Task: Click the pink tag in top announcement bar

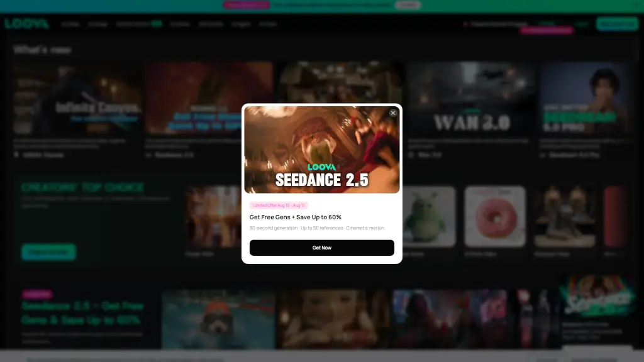Action: (x=247, y=5)
